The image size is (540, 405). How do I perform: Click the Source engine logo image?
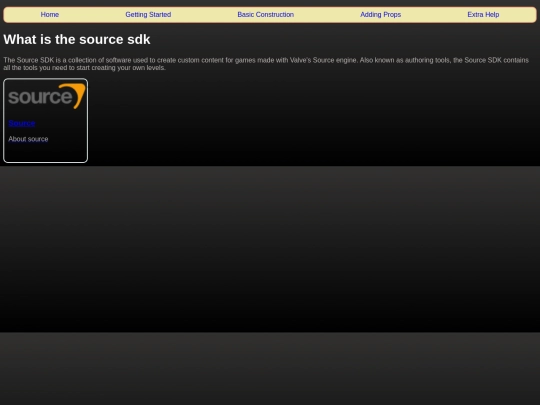[x=47, y=96]
